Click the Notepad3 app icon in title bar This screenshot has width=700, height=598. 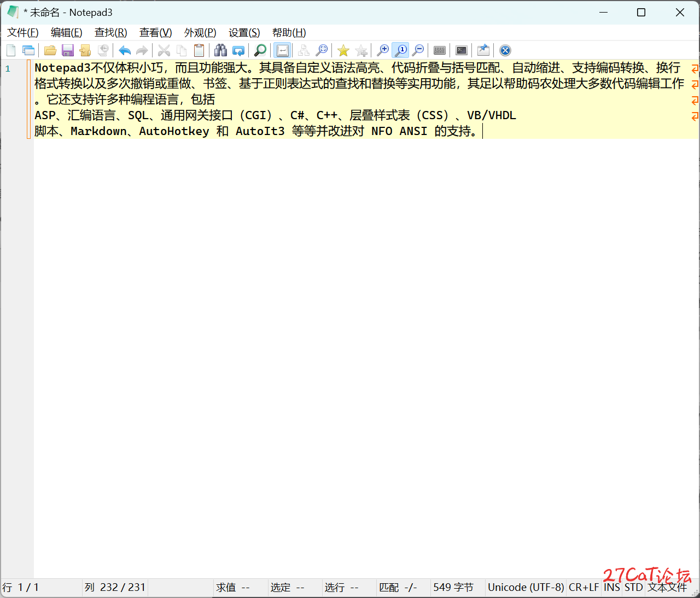click(x=12, y=12)
